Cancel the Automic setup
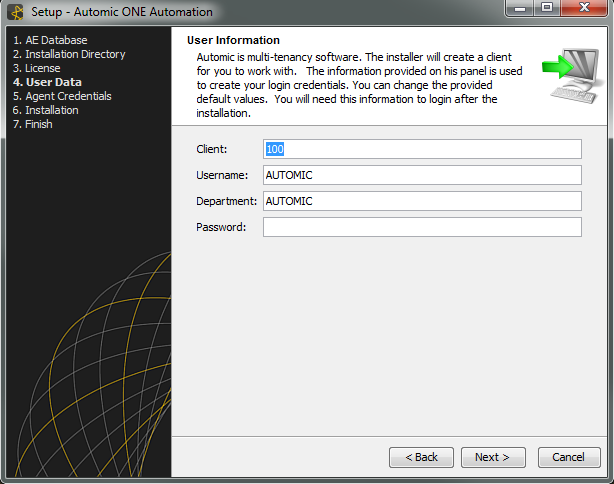This screenshot has height=484, width=614. pos(569,457)
